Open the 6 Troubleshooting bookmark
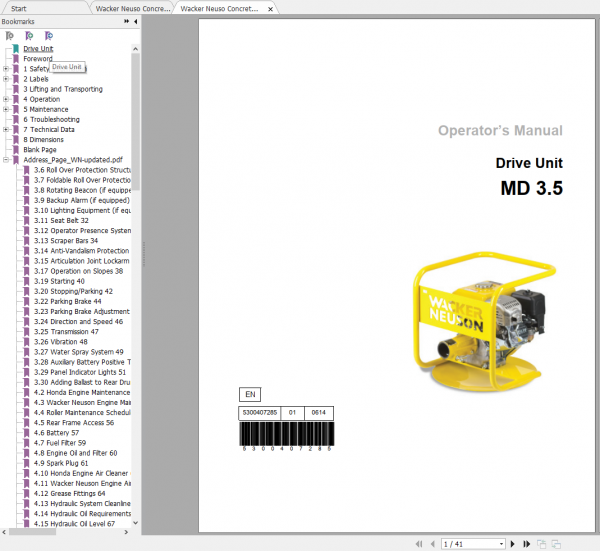Image resolution: width=600 pixels, height=551 pixels. (x=52, y=119)
